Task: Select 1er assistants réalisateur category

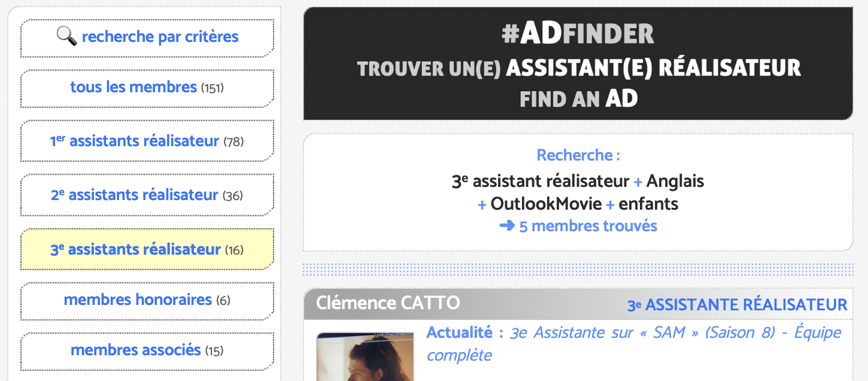Action: tap(147, 141)
